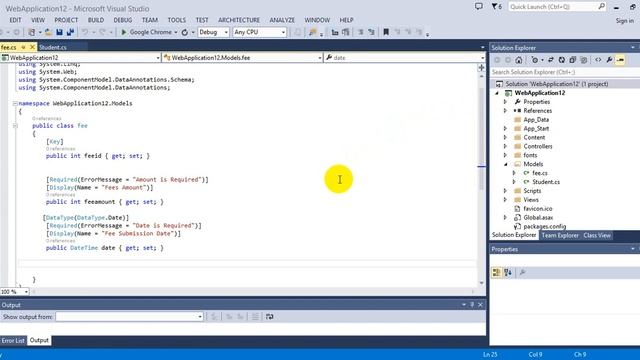The image size is (640, 360).
Task: Click the Undo arrow in toolbar
Action: point(85,32)
